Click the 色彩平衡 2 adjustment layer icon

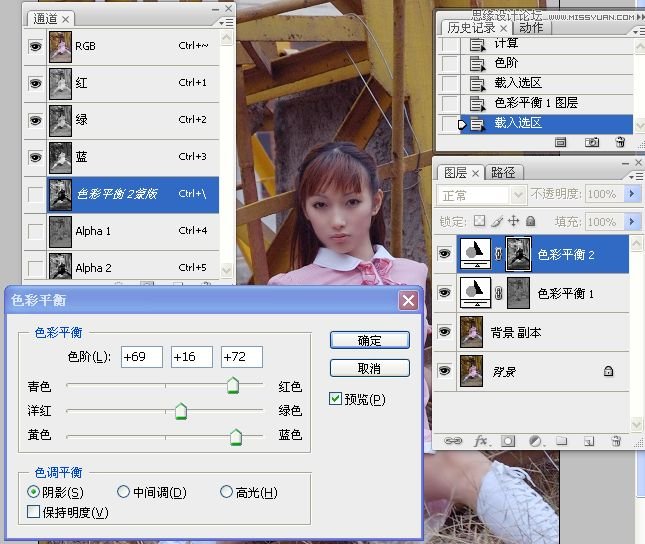(x=476, y=254)
